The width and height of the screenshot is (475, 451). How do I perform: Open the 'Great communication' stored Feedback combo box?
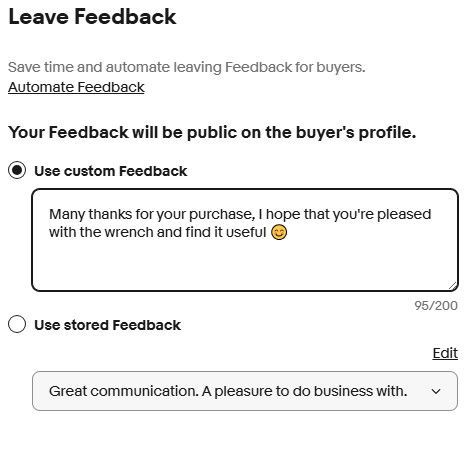click(245, 391)
